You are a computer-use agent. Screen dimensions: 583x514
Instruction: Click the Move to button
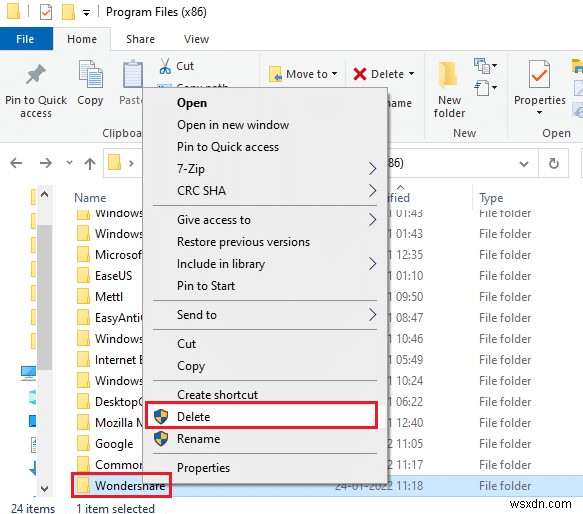302,74
